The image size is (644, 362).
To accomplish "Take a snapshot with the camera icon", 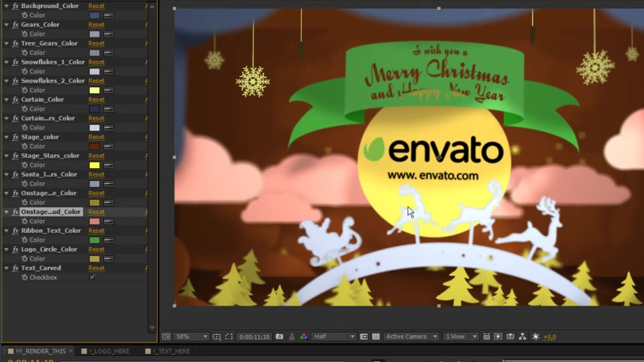I will coord(279,337).
